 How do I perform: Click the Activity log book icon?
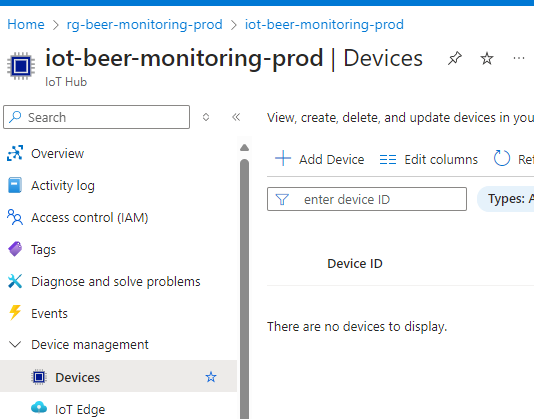(x=15, y=185)
